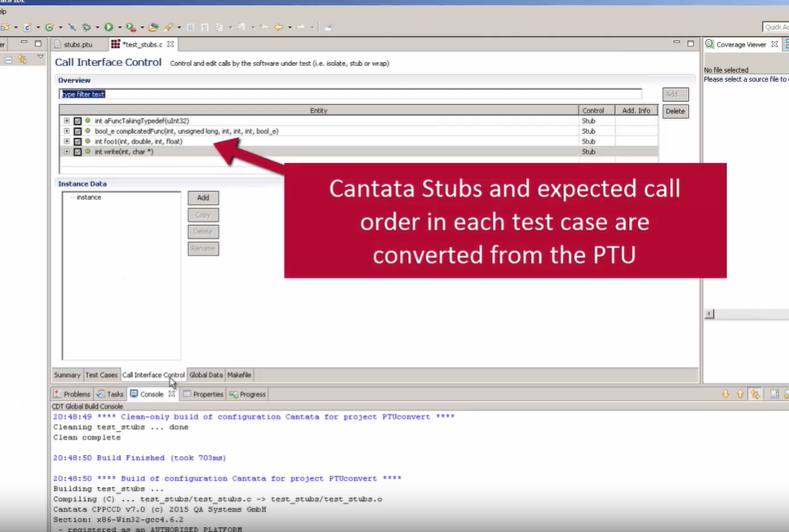Click the greyed toggle block selection icon
The image size is (789, 532).
coord(190,27)
